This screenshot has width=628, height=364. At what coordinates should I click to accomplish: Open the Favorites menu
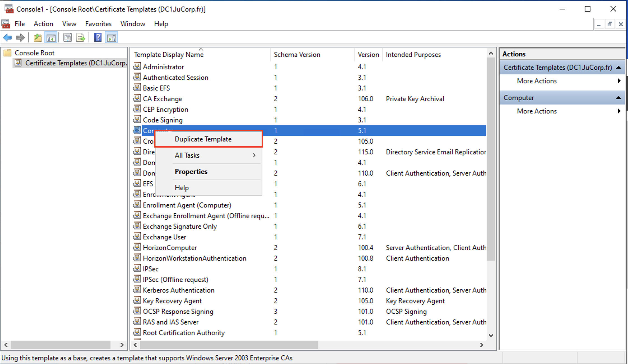coord(98,24)
